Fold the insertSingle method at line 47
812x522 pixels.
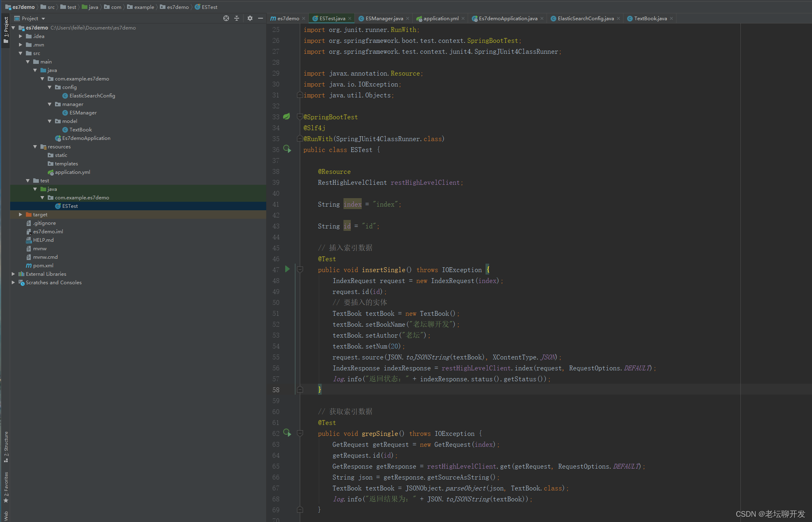[x=300, y=269]
